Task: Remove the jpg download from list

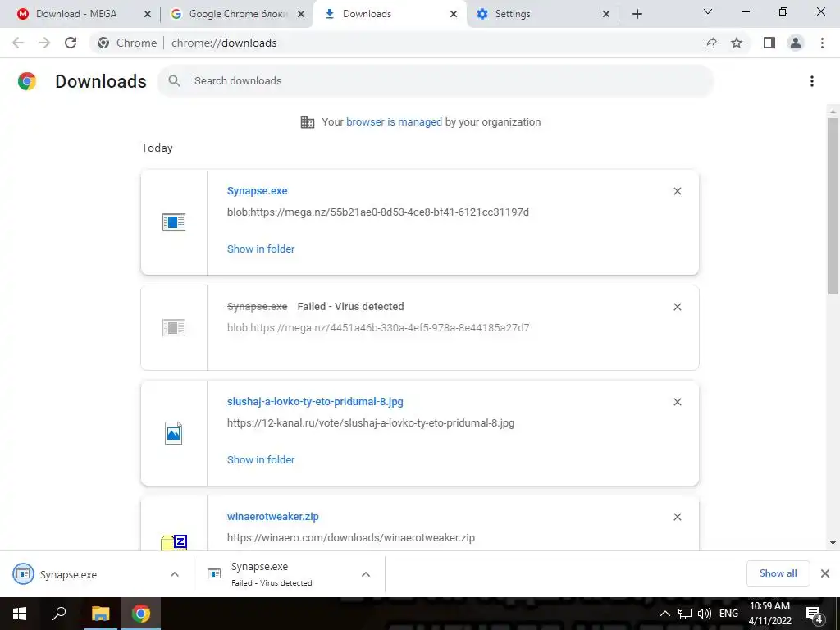Action: [x=677, y=402]
